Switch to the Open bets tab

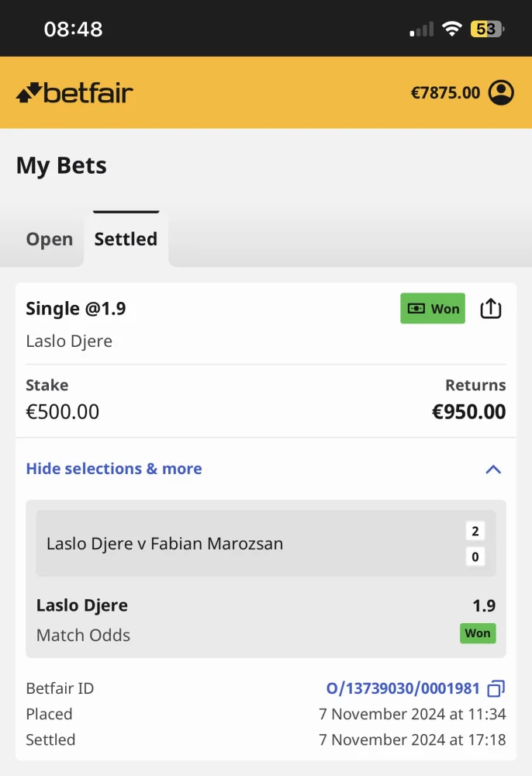(x=50, y=239)
